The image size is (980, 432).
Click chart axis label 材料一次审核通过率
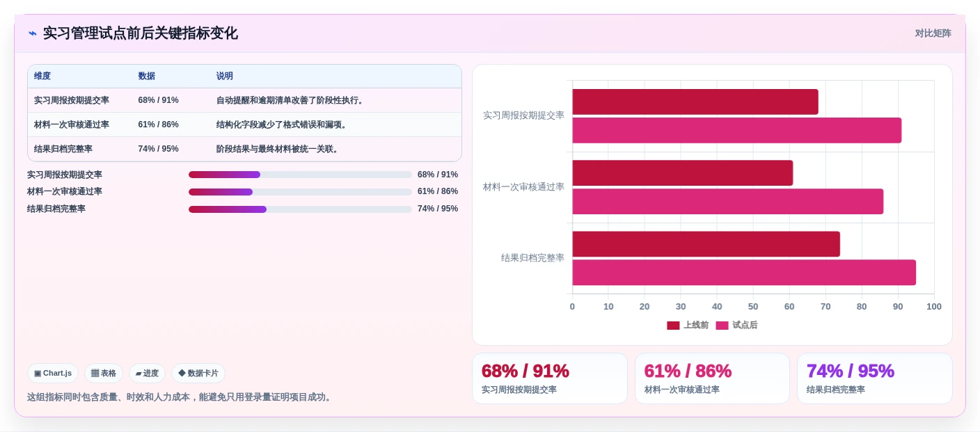point(523,187)
